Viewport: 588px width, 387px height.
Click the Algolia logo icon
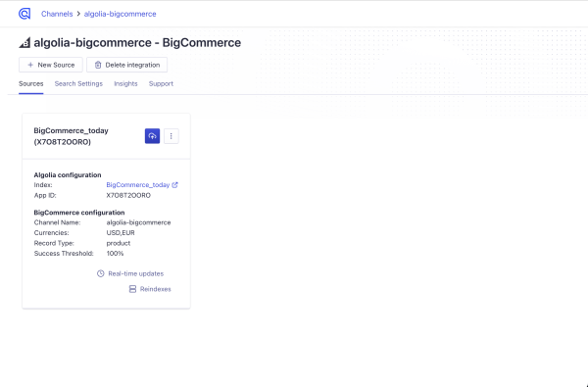tap(24, 14)
